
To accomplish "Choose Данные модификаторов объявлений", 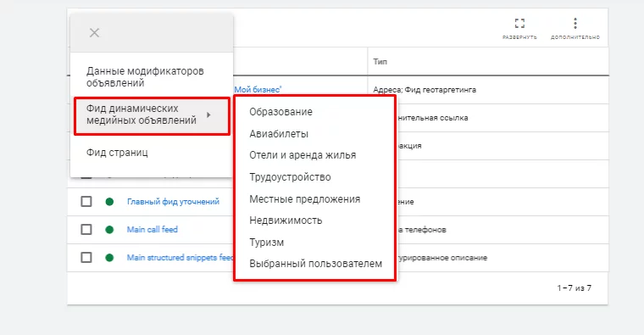I will coord(145,77).
